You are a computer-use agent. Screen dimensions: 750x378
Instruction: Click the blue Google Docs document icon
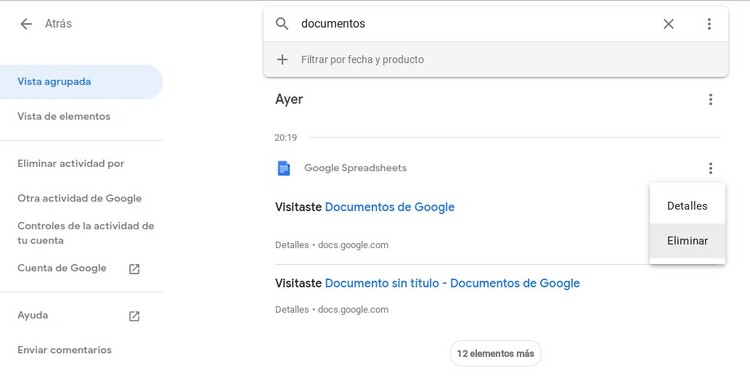284,168
